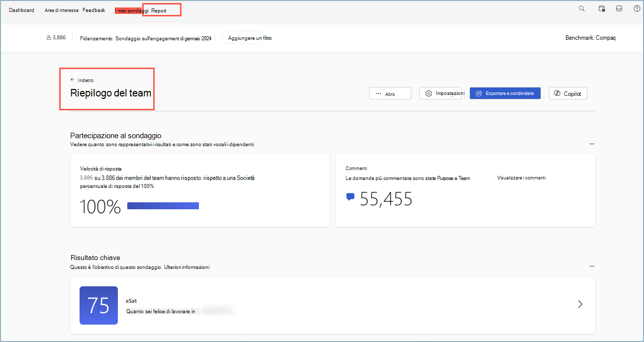Image resolution: width=644 pixels, height=342 pixels.
Task: Expand the eSat key result with the chevron
Action: click(x=580, y=304)
